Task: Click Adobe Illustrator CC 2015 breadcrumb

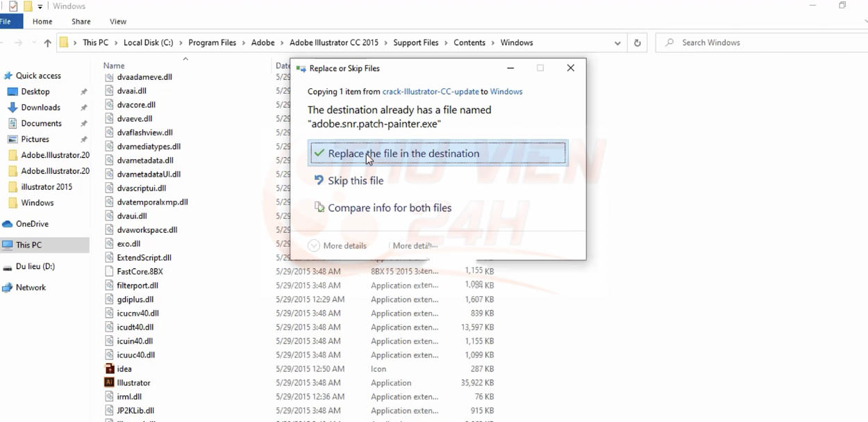Action: [x=334, y=43]
